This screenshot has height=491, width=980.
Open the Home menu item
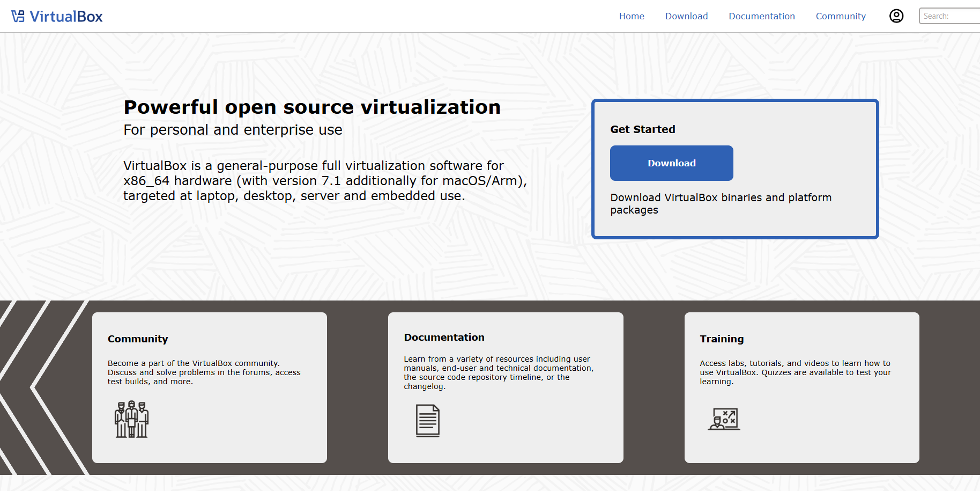632,16
